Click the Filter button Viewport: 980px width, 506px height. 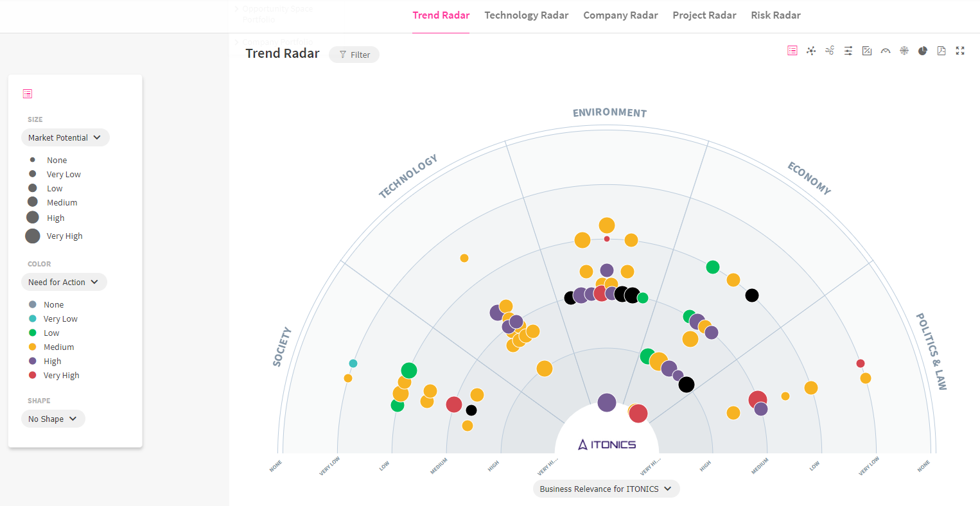tap(354, 55)
